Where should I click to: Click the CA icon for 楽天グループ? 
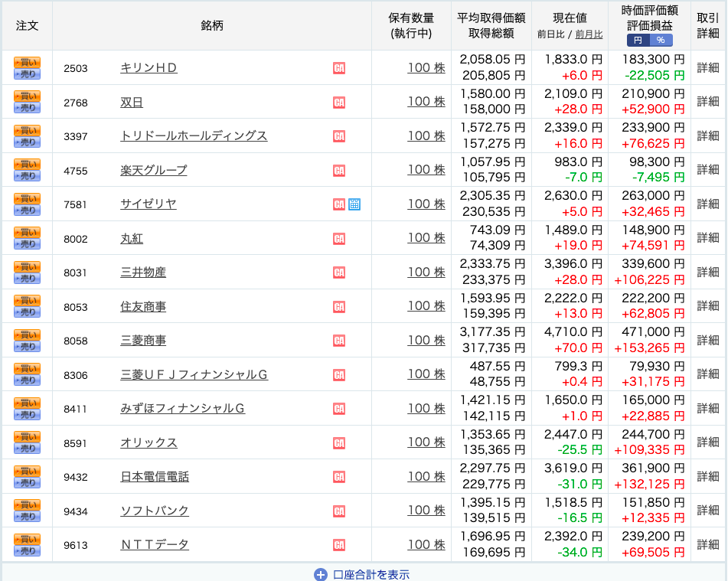[339, 171]
